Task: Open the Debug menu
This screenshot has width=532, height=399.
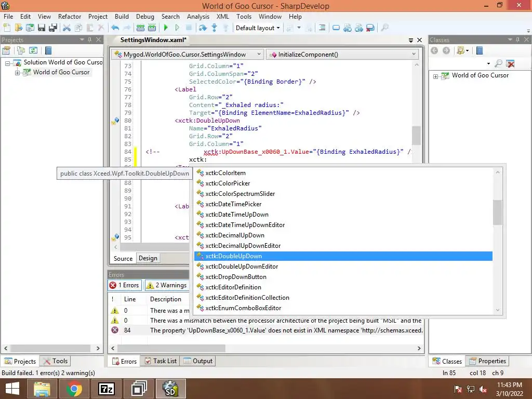Action: pyautogui.click(x=145, y=16)
